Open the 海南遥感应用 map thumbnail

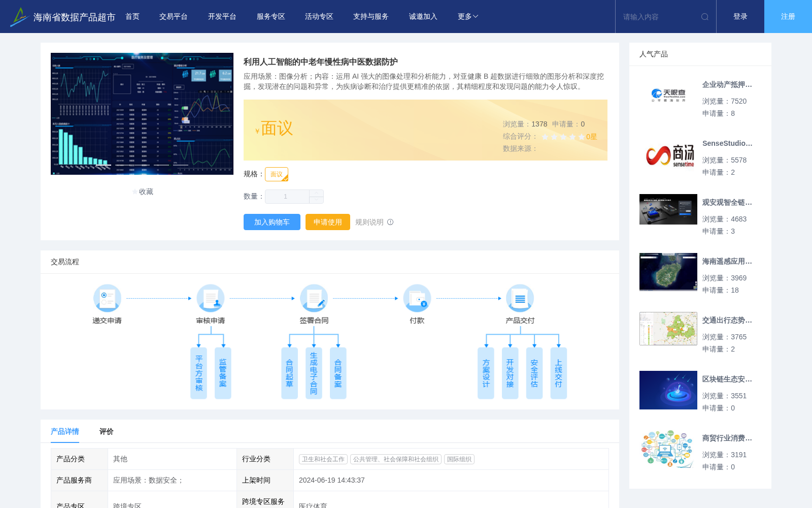click(x=668, y=272)
